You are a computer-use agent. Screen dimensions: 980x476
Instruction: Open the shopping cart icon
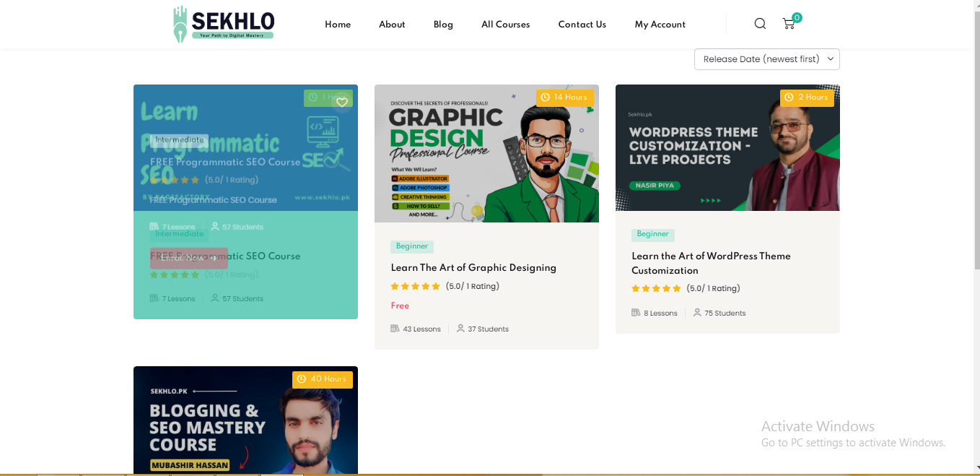(789, 24)
